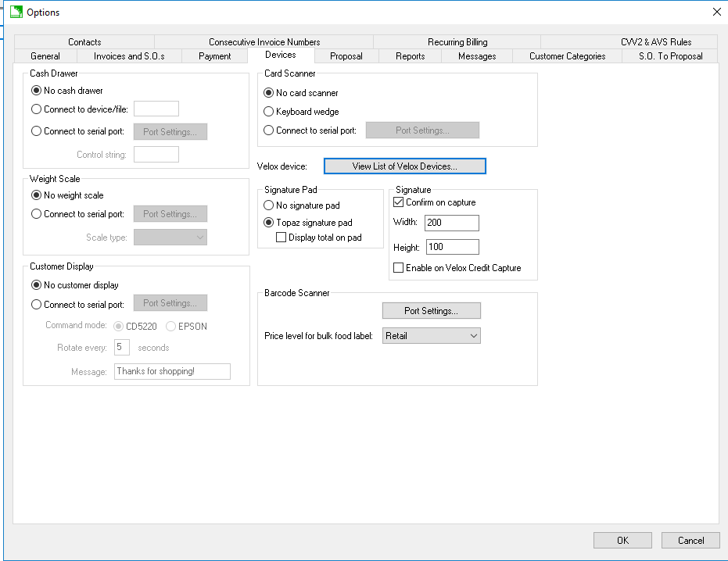Close the Options window

click(x=716, y=12)
